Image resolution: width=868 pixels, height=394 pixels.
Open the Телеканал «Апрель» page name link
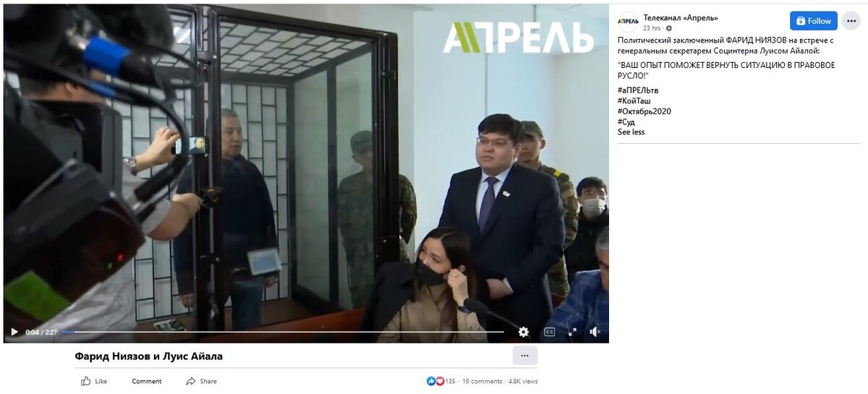click(x=681, y=17)
